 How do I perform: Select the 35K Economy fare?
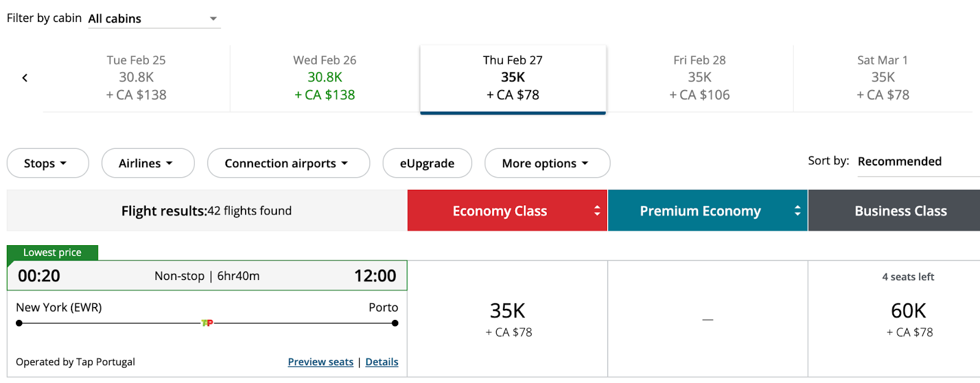coord(508,319)
